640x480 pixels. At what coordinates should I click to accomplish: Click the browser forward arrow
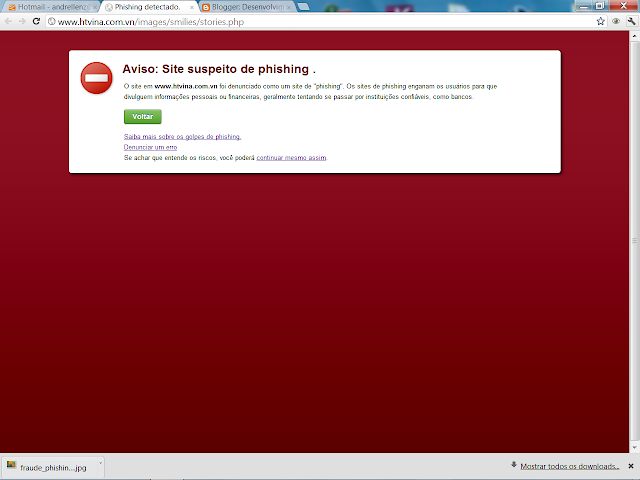point(22,21)
